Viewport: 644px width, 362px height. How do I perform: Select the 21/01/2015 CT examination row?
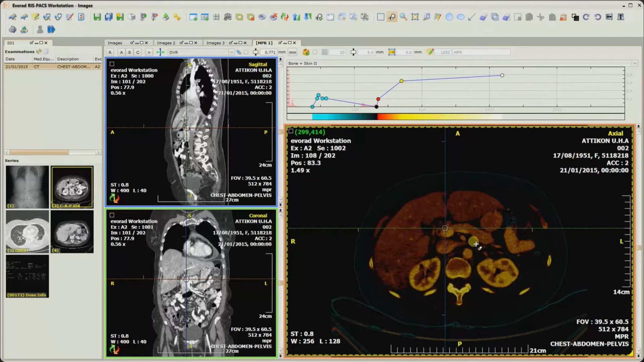pyautogui.click(x=53, y=67)
